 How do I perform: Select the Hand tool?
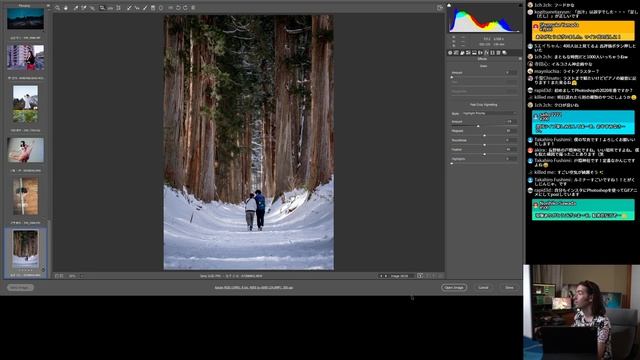click(x=65, y=8)
